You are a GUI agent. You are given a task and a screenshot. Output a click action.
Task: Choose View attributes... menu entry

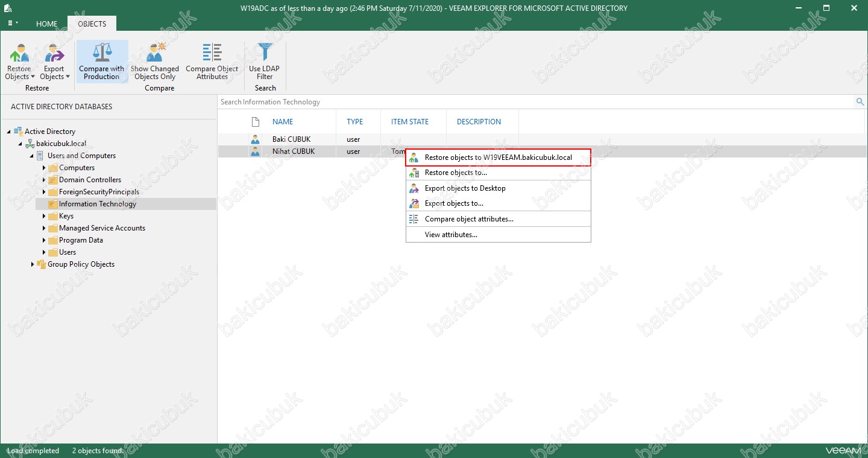click(x=498, y=235)
